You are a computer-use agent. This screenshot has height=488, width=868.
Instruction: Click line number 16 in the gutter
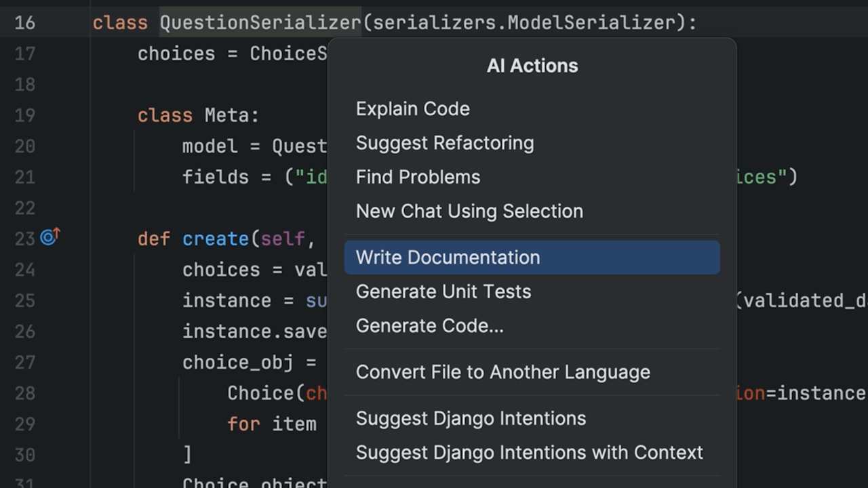point(24,22)
